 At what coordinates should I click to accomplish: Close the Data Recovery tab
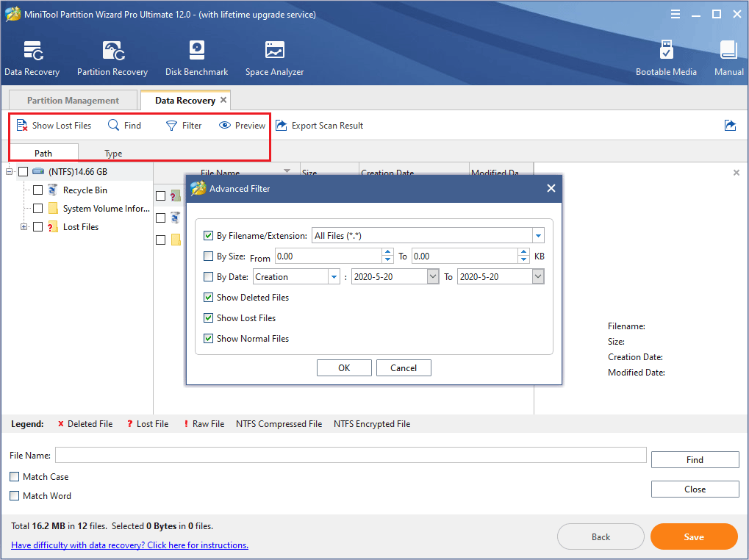point(223,100)
